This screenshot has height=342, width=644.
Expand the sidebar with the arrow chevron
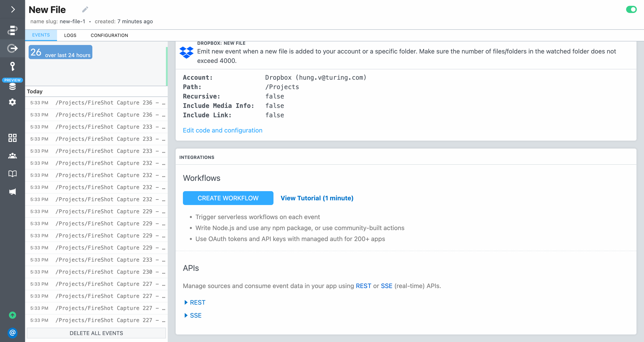click(12, 9)
